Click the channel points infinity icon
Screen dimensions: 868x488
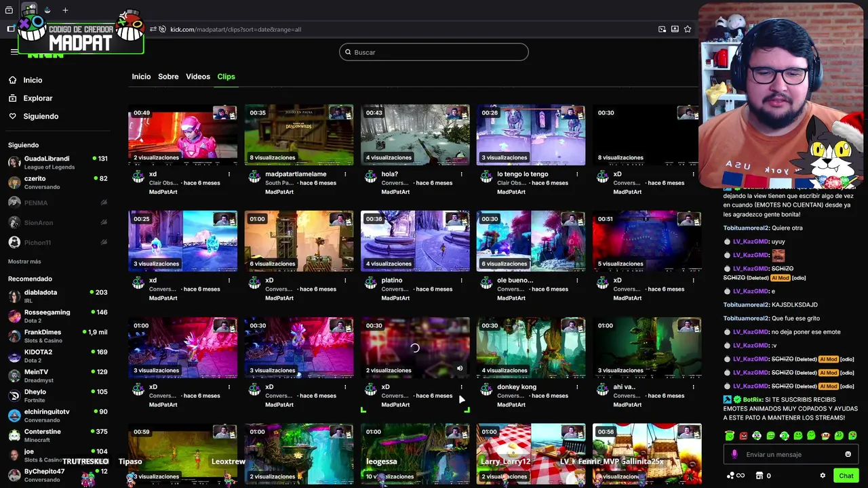tap(740, 476)
